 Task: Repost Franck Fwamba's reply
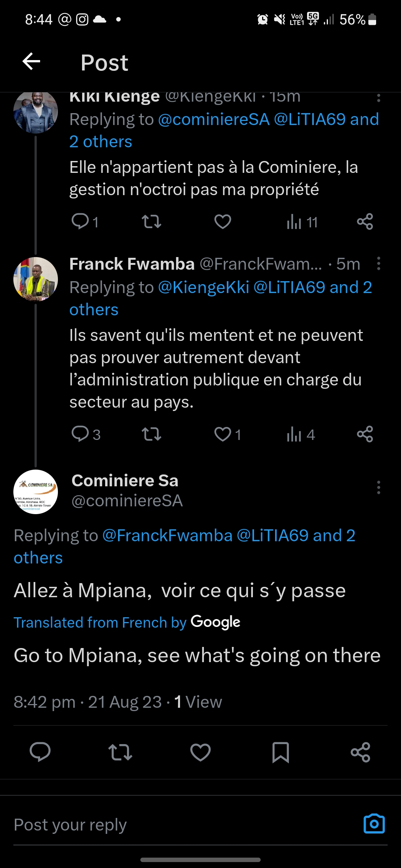click(x=151, y=434)
